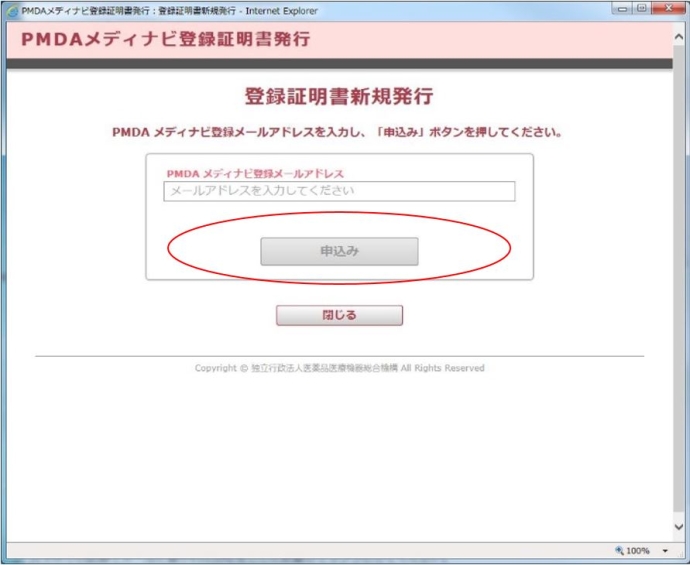Click the copyright footer text
This screenshot has width=690, height=565.
pos(339,368)
